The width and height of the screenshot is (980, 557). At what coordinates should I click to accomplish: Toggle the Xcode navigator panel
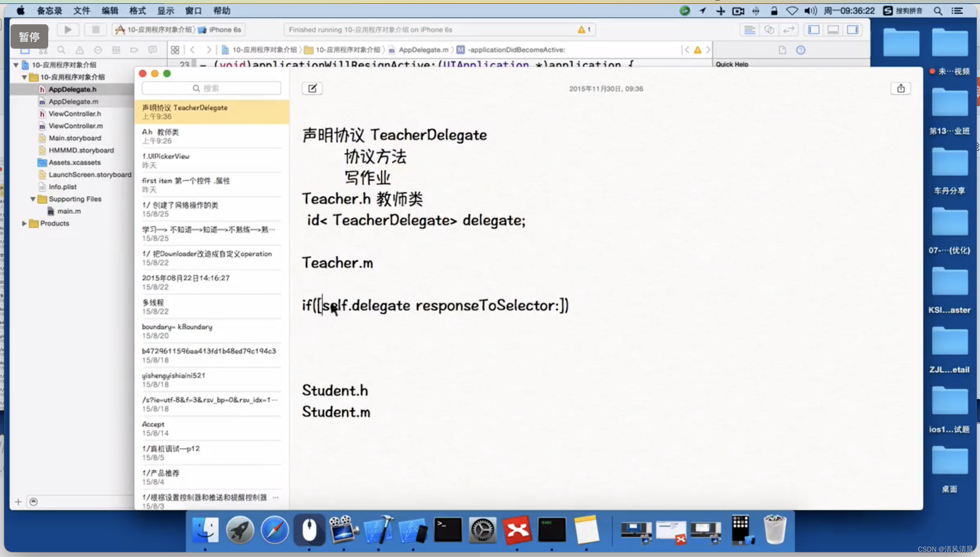click(x=813, y=30)
